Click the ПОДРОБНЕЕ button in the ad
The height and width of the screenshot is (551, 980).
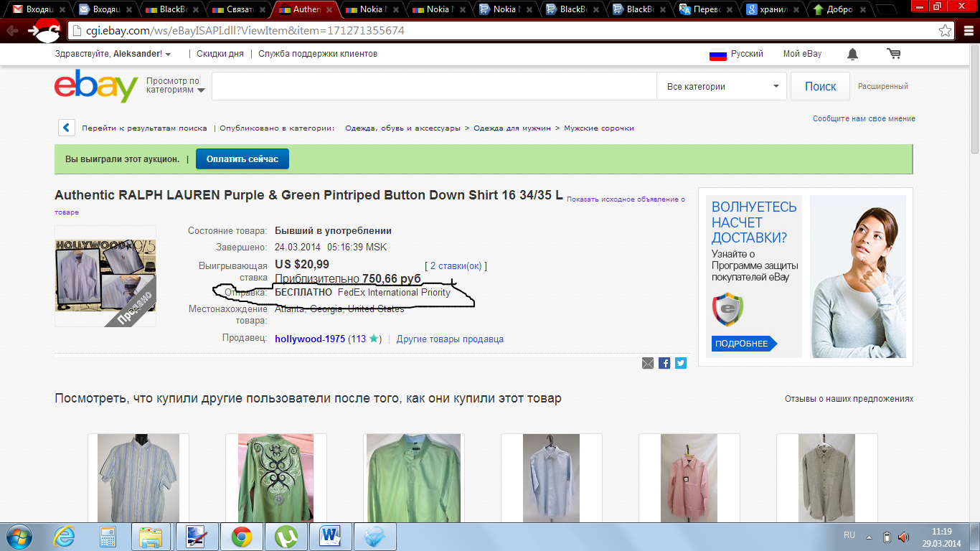point(744,344)
